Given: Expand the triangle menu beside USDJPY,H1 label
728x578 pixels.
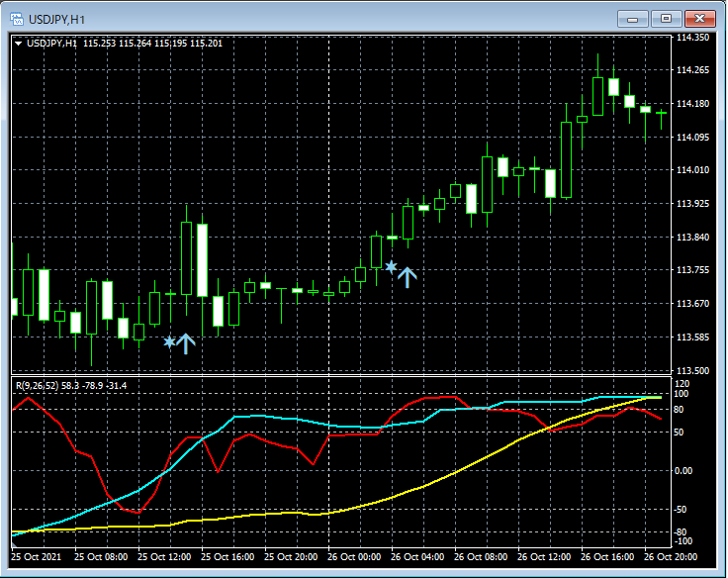Looking at the screenshot, I should 18,44.
